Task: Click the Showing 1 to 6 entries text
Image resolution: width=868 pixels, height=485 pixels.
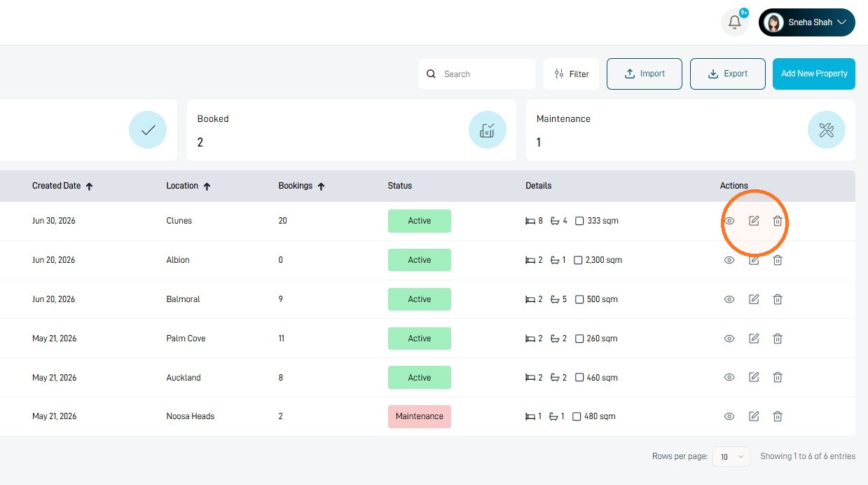Action: pyautogui.click(x=808, y=456)
